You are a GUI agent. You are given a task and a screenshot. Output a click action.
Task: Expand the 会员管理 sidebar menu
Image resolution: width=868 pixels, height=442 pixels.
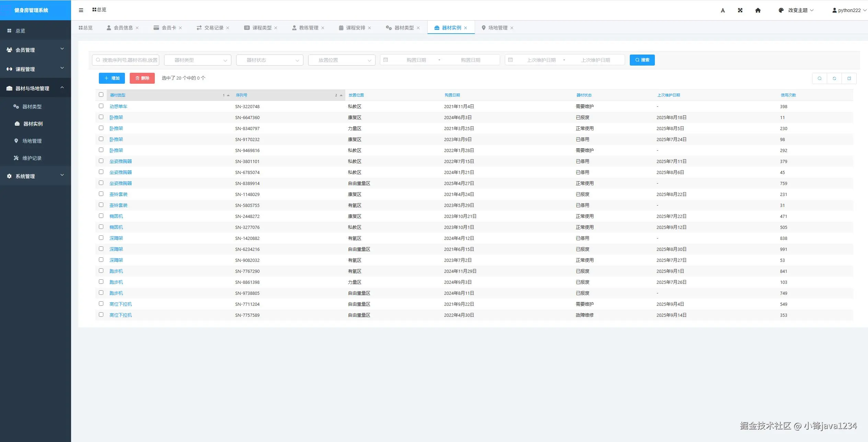point(35,50)
